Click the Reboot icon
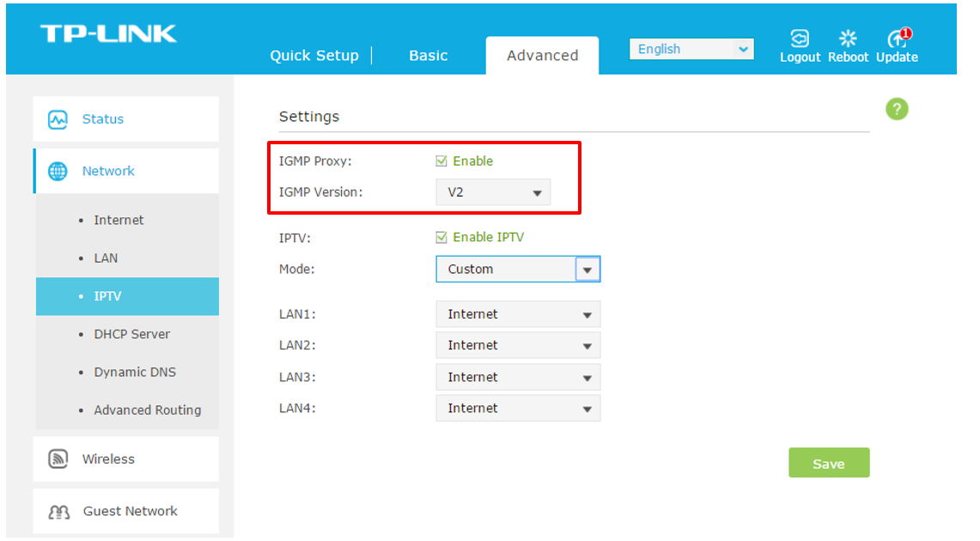This screenshot has height=541, width=980. pos(848,39)
